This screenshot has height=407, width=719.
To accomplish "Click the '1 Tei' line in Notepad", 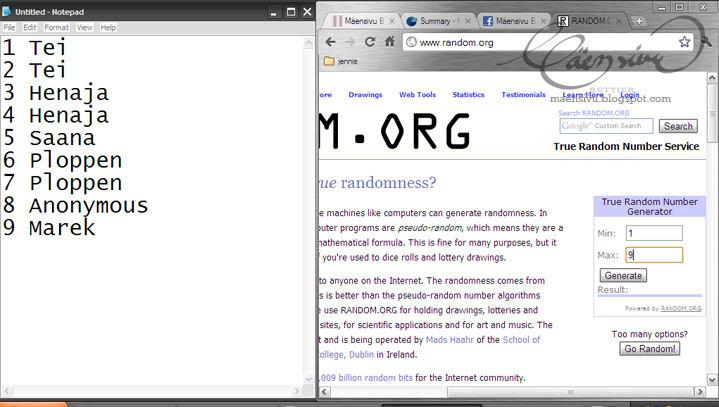I will click(34, 48).
